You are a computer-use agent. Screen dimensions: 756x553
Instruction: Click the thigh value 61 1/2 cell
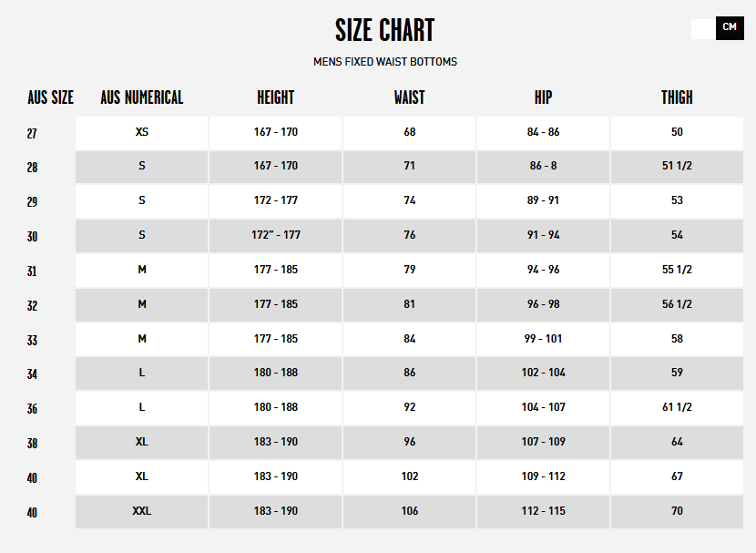(x=677, y=408)
